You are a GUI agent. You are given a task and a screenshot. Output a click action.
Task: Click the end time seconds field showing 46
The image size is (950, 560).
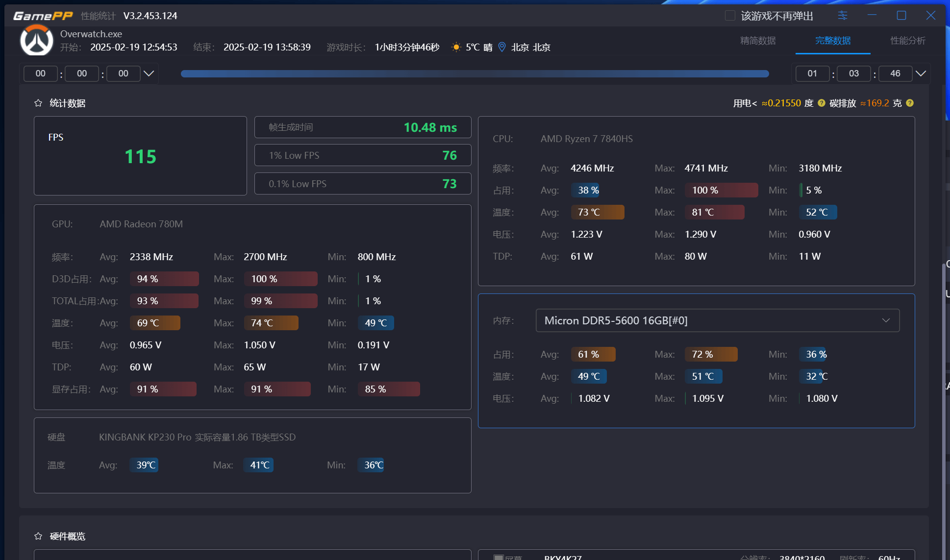895,73
